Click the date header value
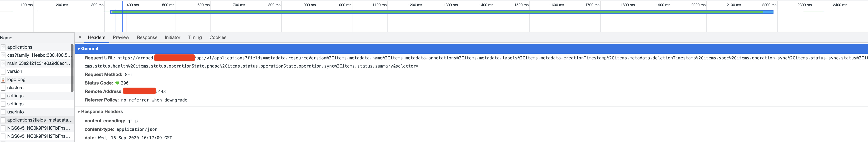The width and height of the screenshot is (868, 142). coord(135,138)
